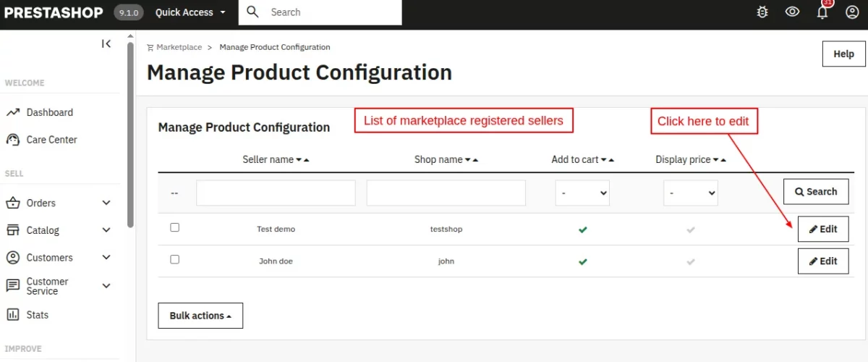Image resolution: width=868 pixels, height=362 pixels.
Task: Open the debug mode bug icon
Action: point(762,12)
